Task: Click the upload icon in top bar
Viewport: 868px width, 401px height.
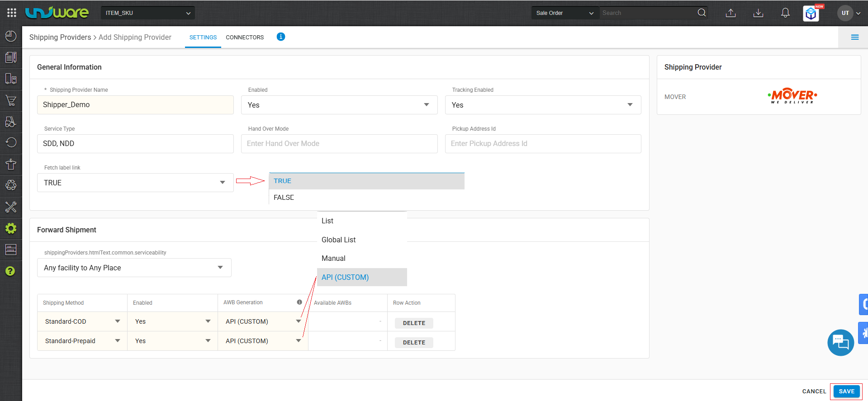Action: pyautogui.click(x=730, y=13)
